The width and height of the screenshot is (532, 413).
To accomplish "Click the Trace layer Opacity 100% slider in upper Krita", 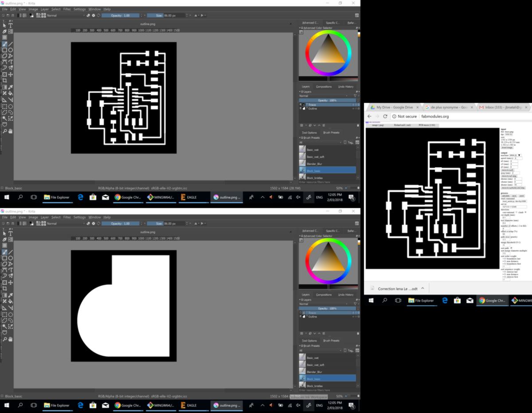I will 327,100.
